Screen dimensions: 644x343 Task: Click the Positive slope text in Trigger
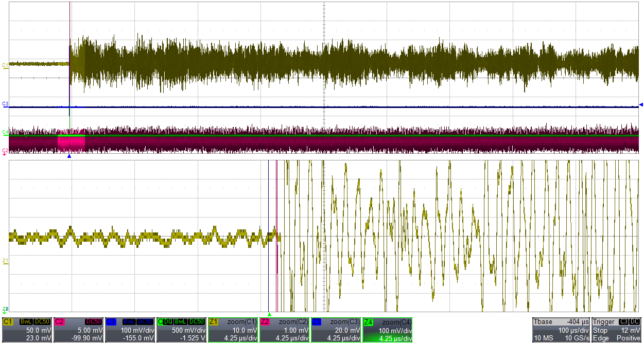click(x=629, y=338)
